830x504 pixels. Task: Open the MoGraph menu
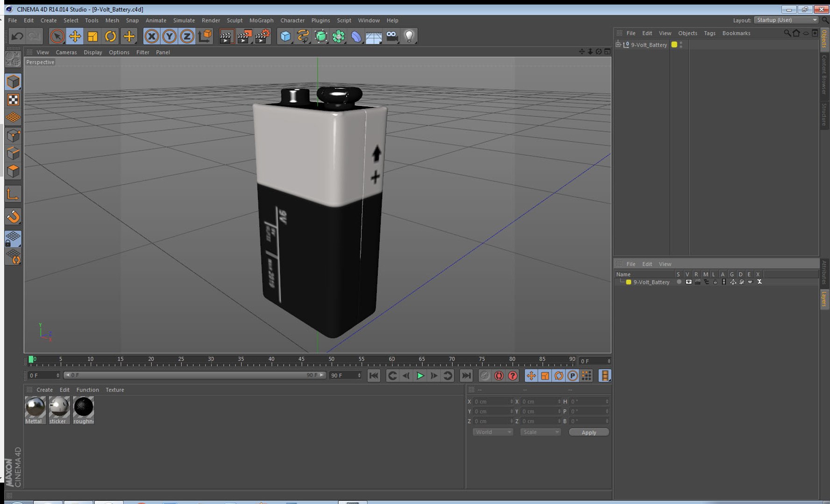coord(261,21)
